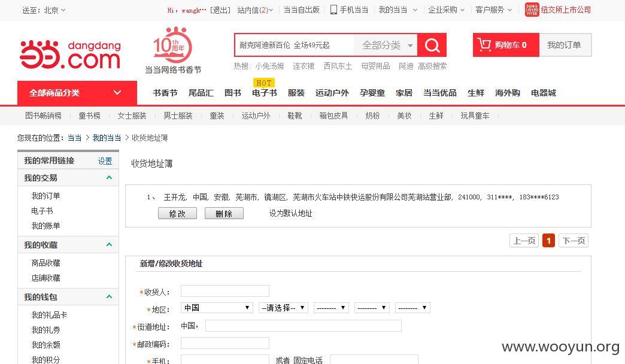The height and width of the screenshot is (364, 625).
Task: Open the third region (city) dropdown
Action: 331,308
